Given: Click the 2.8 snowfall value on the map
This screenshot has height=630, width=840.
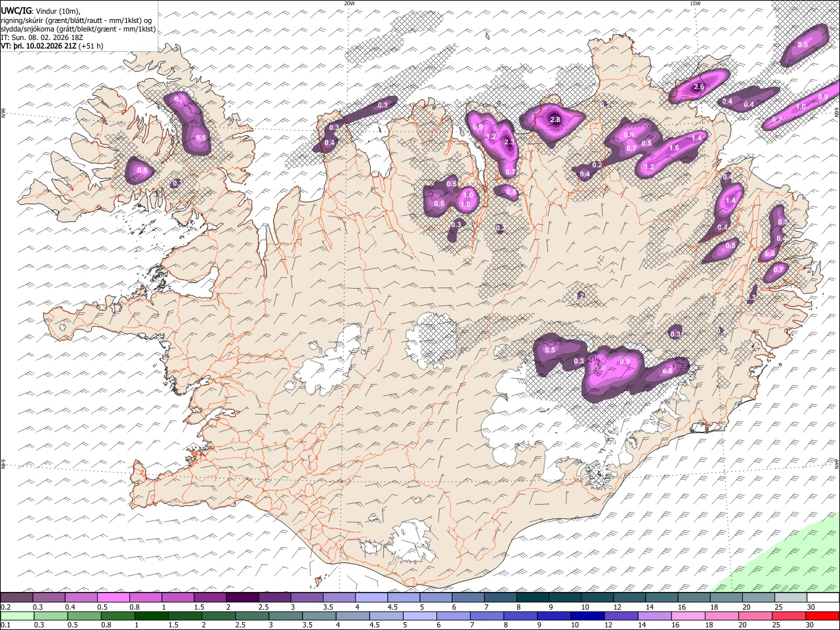Looking at the screenshot, I should coord(555,119).
